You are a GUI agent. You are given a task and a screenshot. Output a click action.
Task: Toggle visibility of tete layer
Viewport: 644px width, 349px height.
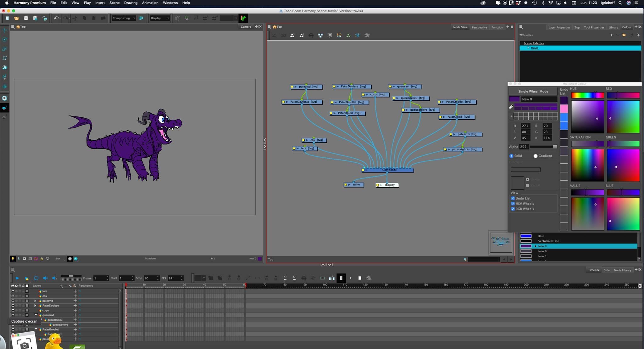[x=13, y=291]
